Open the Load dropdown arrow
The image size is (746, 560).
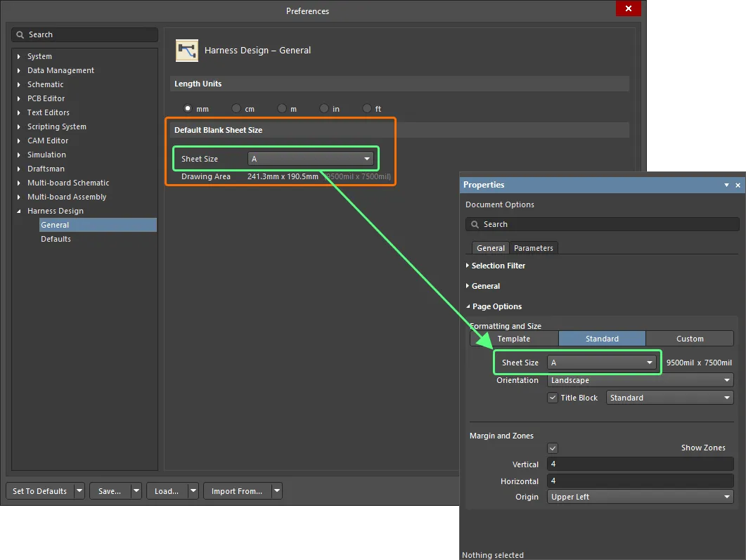point(193,491)
